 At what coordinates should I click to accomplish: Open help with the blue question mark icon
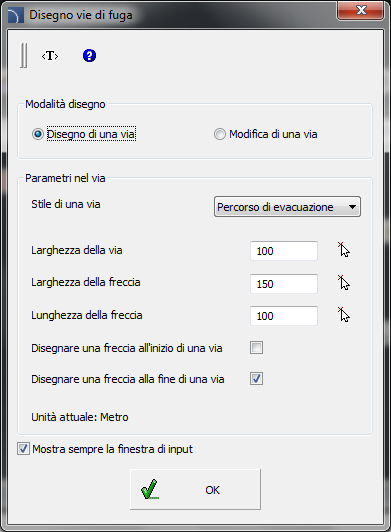point(89,55)
